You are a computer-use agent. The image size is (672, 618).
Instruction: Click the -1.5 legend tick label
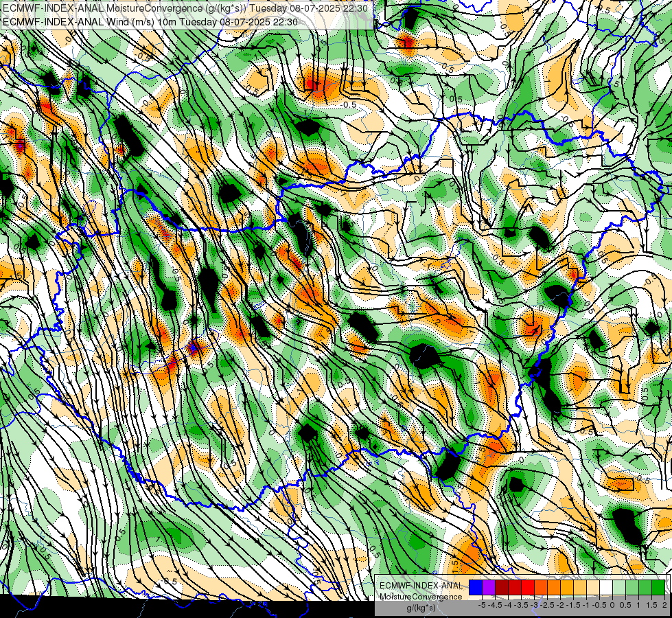pyautogui.click(x=573, y=605)
